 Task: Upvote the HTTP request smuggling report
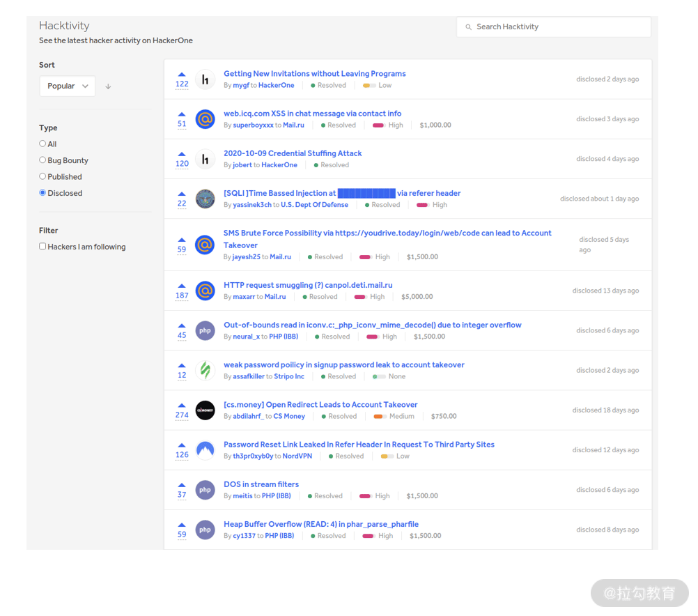[x=182, y=286]
